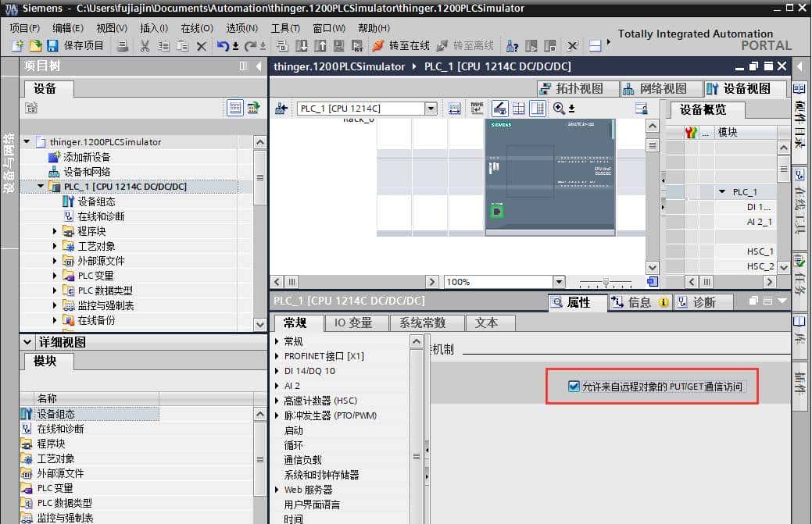
Task: Click the undo arrow icon
Action: coord(223,46)
